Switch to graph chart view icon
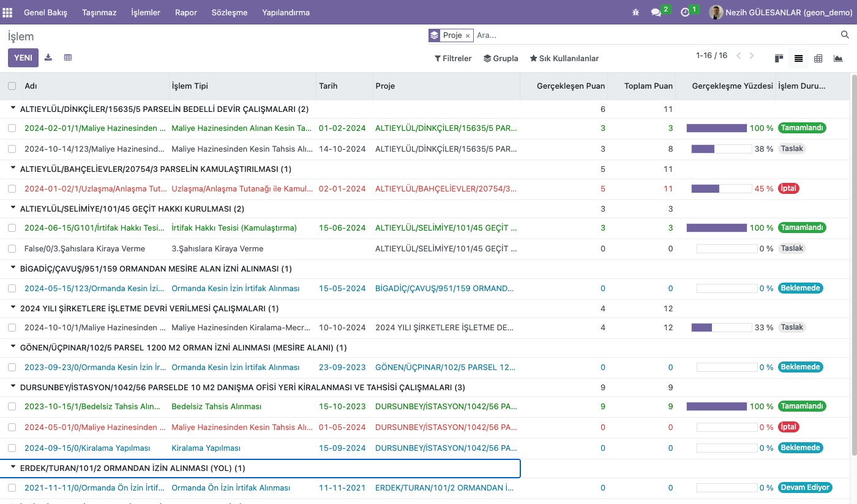Image resolution: width=857 pixels, height=504 pixels. pos(838,58)
